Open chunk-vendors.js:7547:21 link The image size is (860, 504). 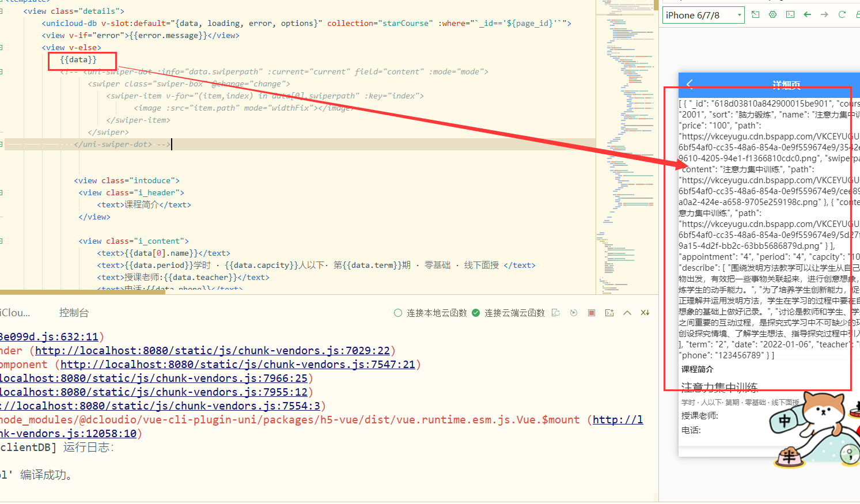(237, 365)
